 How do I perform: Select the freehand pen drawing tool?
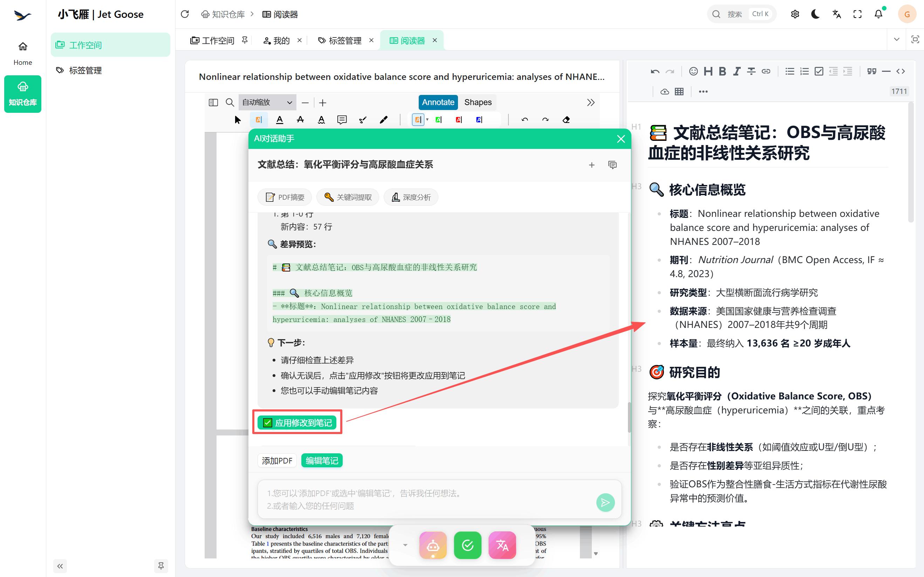384,119
